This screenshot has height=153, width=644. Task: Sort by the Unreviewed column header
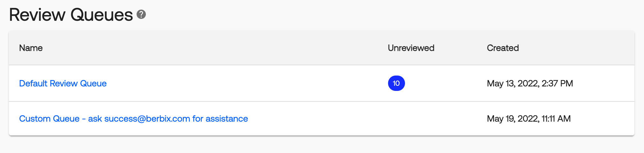[x=411, y=48]
